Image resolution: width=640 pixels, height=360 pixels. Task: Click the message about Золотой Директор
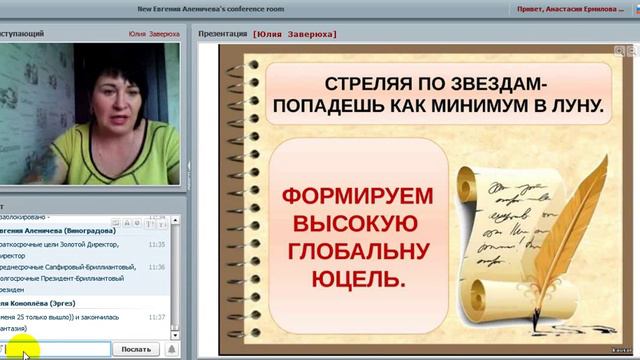60,250
